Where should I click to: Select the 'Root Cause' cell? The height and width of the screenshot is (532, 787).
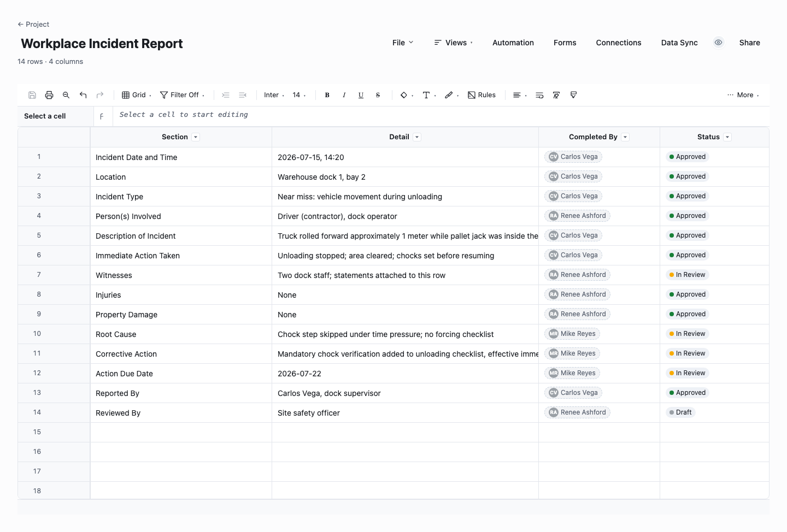(181, 334)
